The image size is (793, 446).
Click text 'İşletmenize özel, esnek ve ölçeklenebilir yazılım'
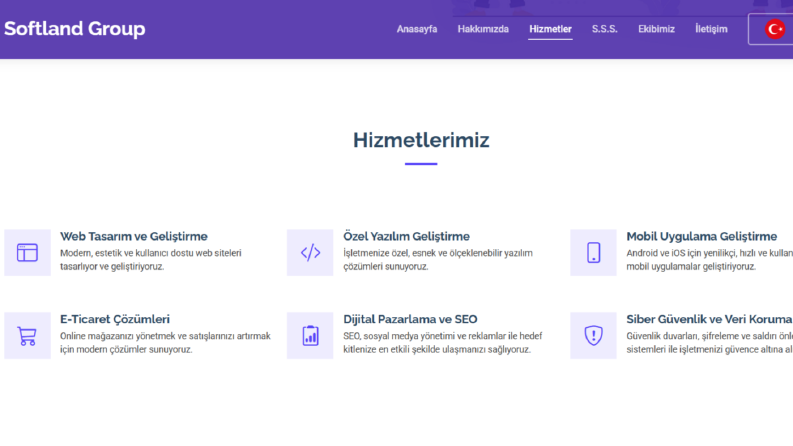coord(438,253)
